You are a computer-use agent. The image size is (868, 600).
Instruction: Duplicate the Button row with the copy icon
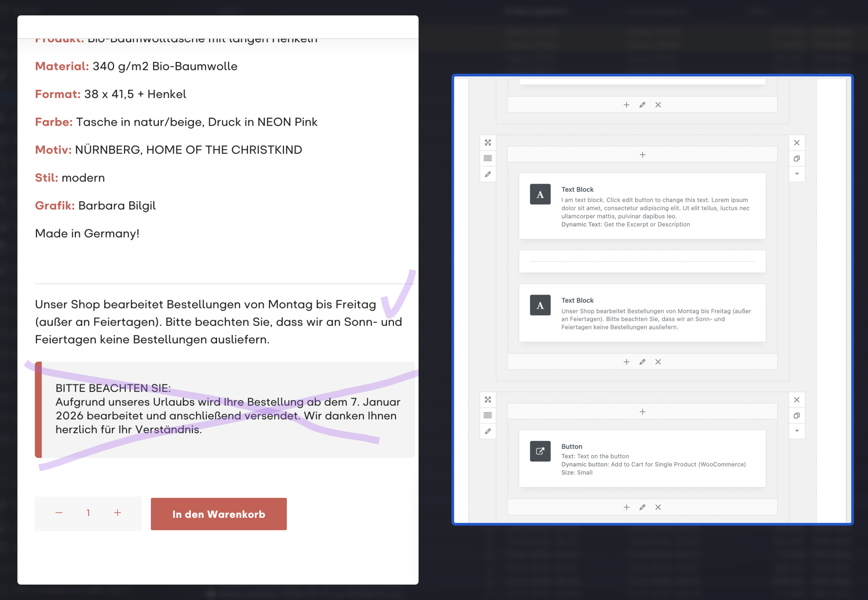pos(797,415)
